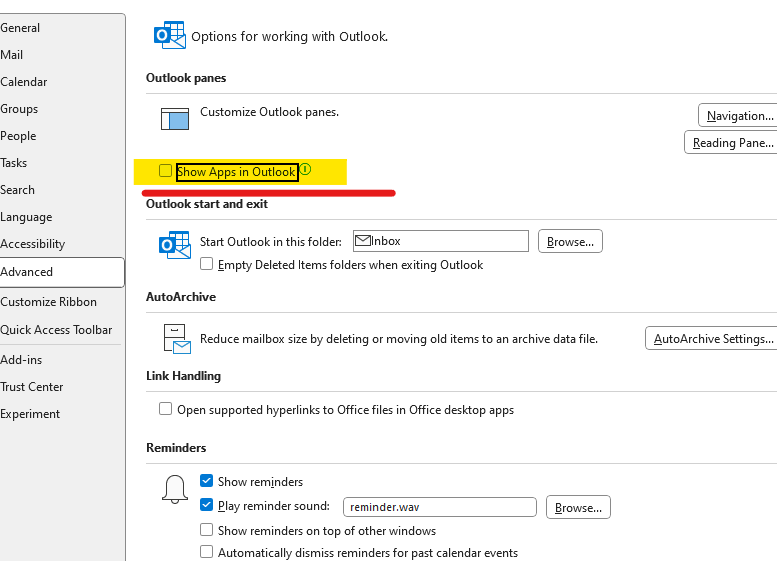777x561 pixels.
Task: Enable Automatically dismiss reminders for past events
Action: 207,552
